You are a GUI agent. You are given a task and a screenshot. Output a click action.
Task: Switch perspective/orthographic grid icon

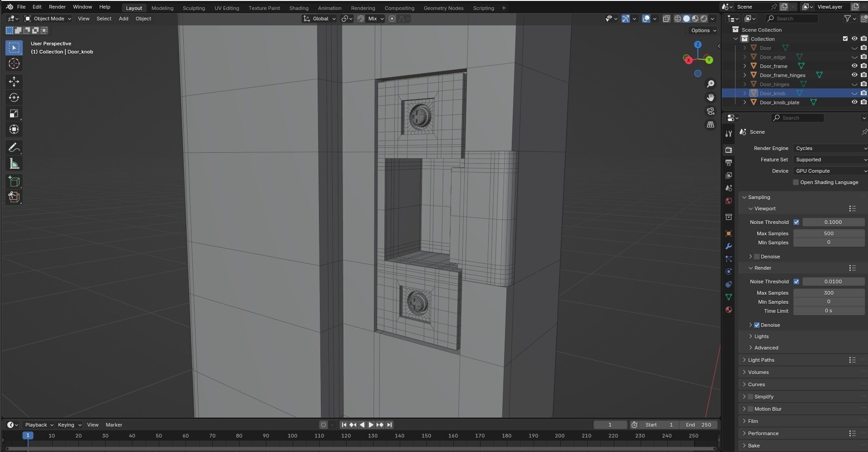[x=711, y=125]
